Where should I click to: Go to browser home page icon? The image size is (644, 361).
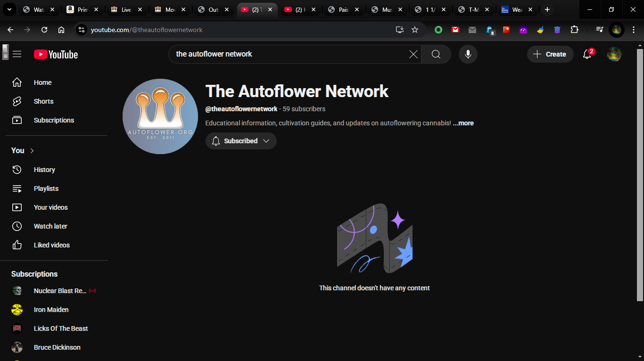point(61,30)
